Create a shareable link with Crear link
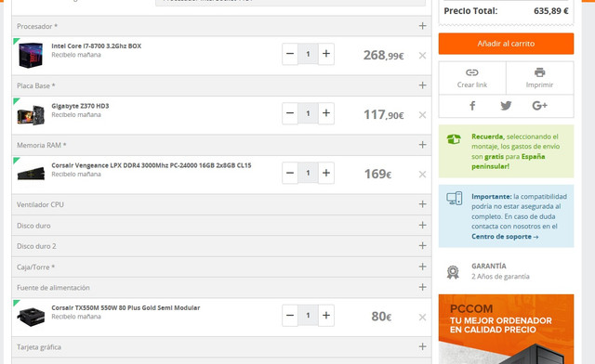This screenshot has width=595, height=364. point(472,78)
